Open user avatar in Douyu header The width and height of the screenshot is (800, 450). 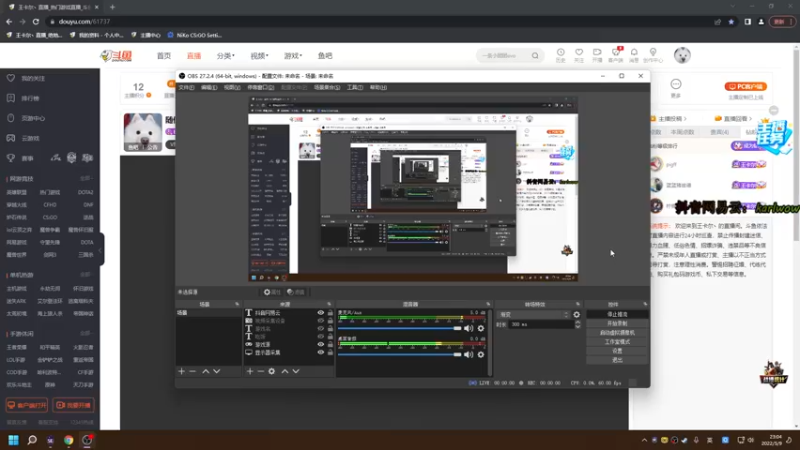click(682, 55)
